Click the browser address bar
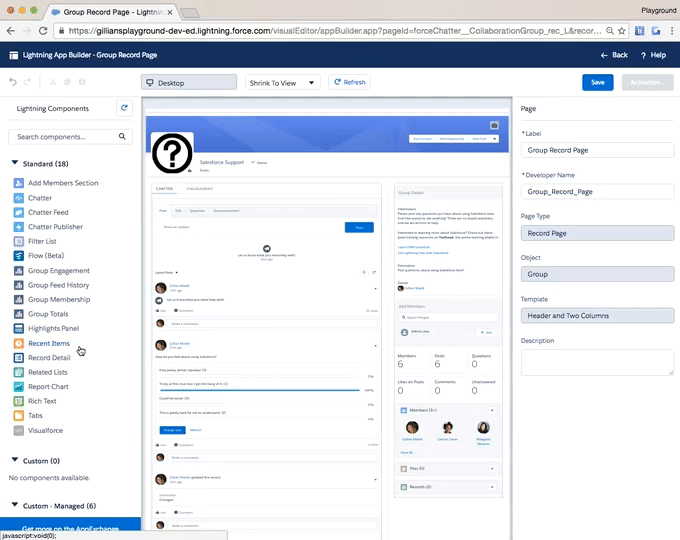The width and height of the screenshot is (680, 540). pos(334,31)
